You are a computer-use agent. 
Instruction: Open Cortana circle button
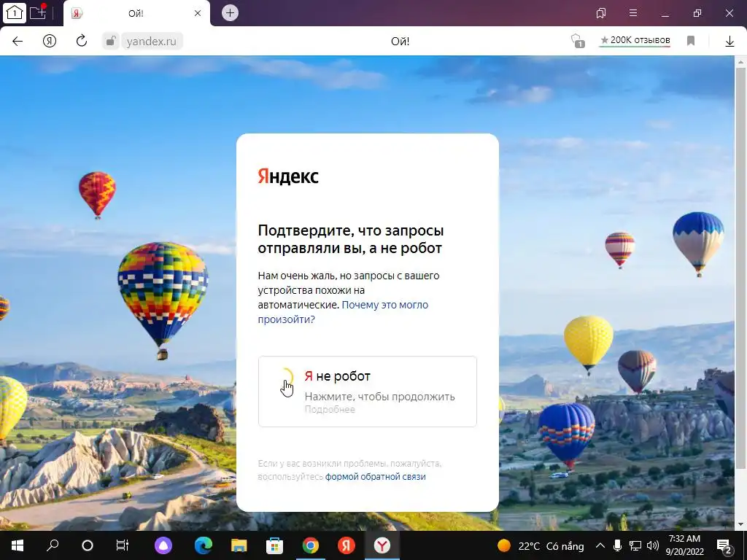88,545
